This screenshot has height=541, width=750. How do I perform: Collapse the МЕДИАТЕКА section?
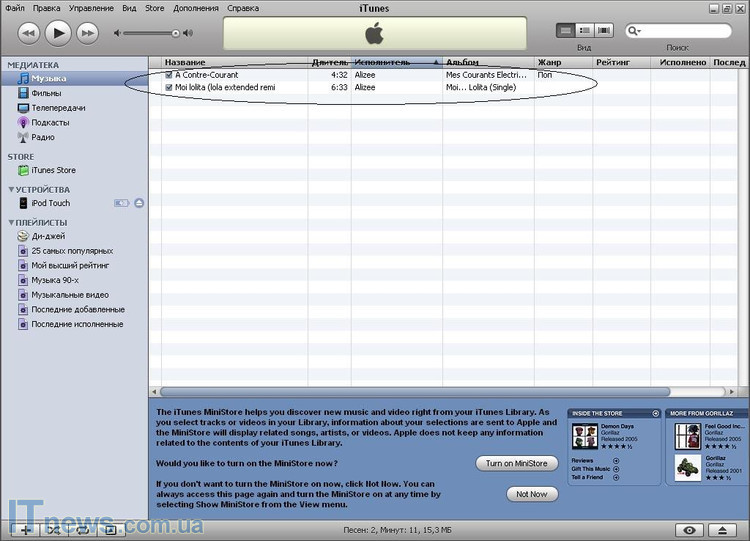click(x=11, y=64)
